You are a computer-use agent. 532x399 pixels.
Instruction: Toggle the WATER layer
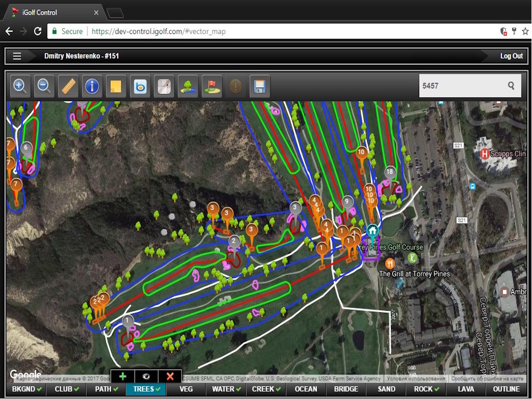pyautogui.click(x=226, y=389)
